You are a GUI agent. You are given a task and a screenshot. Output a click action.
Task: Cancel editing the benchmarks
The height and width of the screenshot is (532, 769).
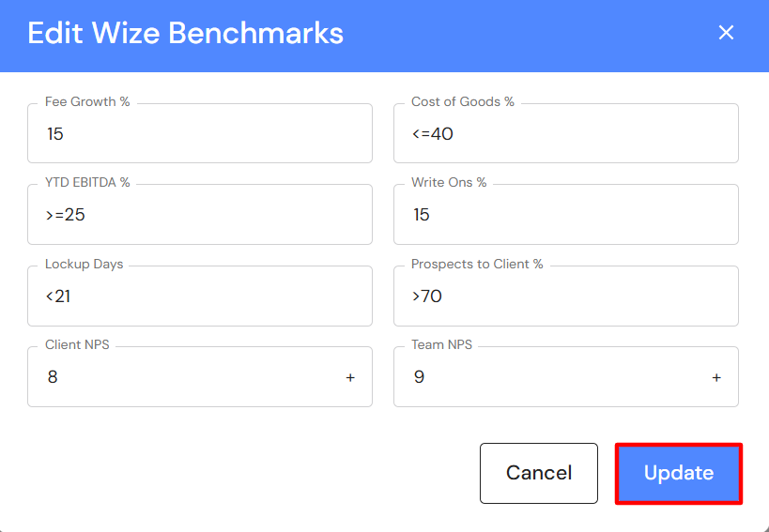coord(539,473)
